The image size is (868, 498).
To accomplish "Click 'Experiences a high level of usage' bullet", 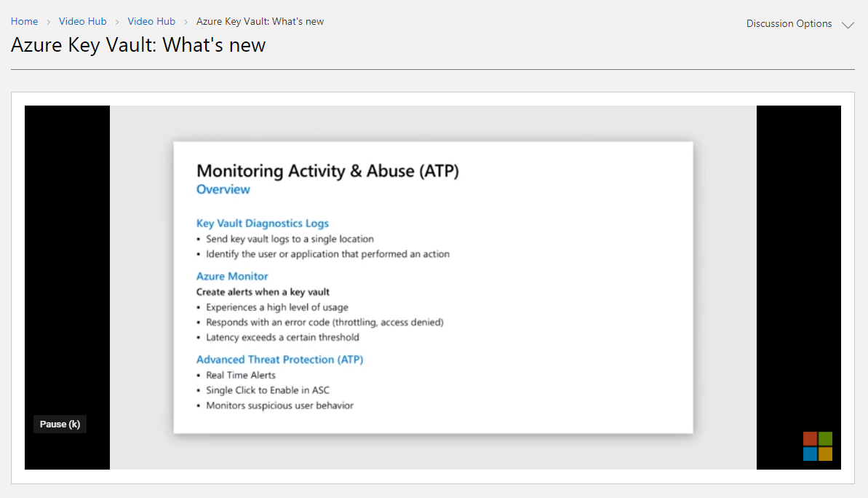I will (x=277, y=307).
